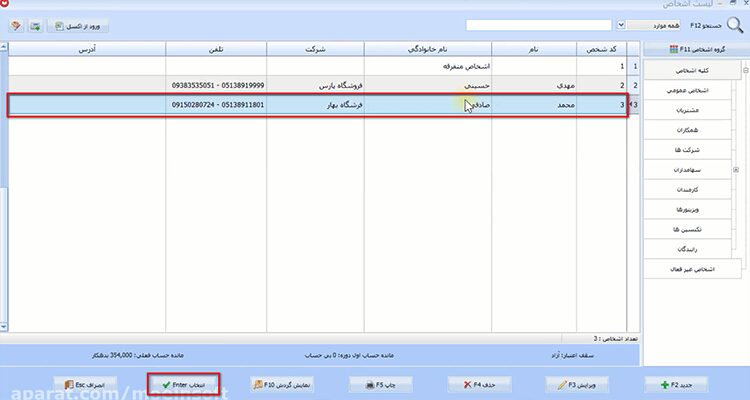Viewport: 750px width, 400px height.
Task: Click the آدرس column header
Action: [x=87, y=49]
